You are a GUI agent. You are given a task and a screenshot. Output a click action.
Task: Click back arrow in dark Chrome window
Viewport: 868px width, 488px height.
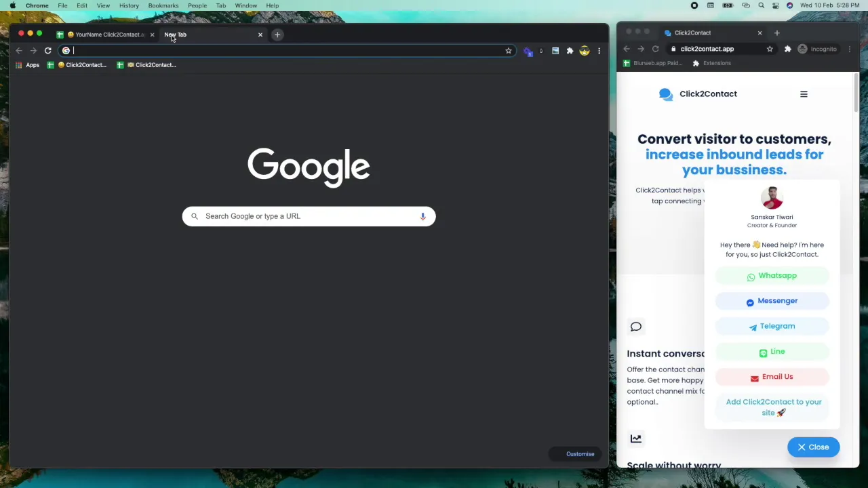click(x=19, y=51)
